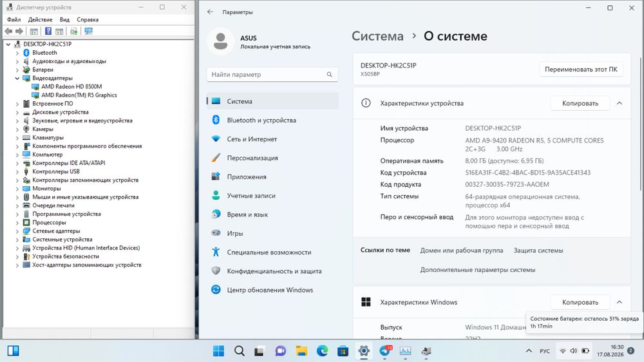Toggle the action pane icon in Device Manager toolbar

[59, 31]
